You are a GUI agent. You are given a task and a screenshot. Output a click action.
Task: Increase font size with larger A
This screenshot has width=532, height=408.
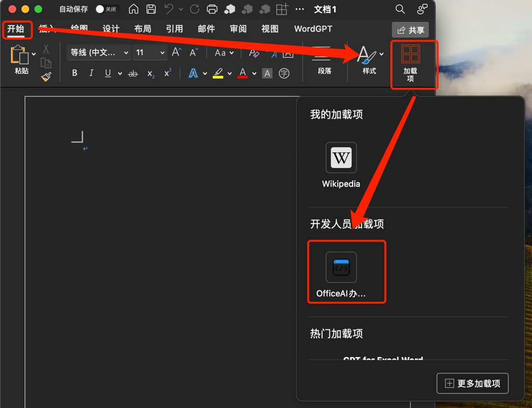click(x=177, y=52)
